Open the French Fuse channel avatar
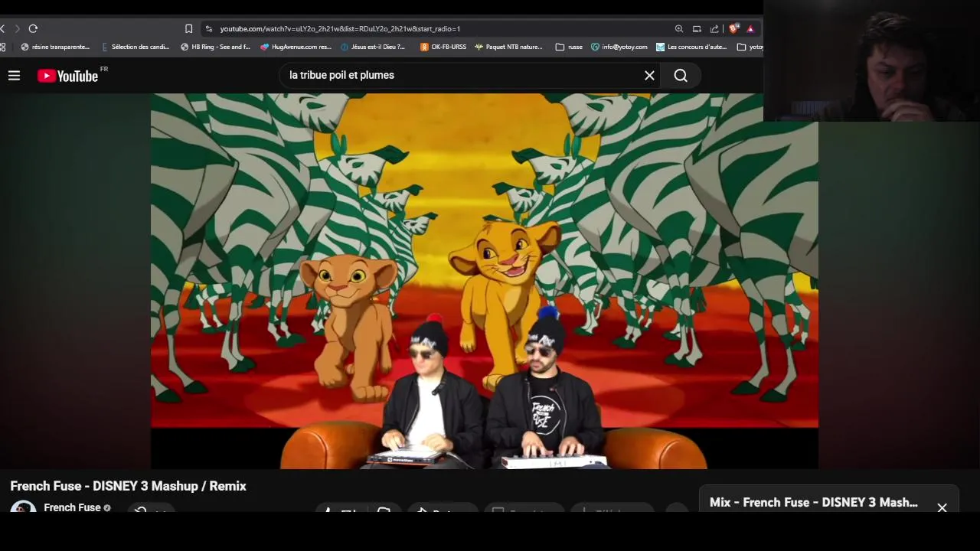 23,507
